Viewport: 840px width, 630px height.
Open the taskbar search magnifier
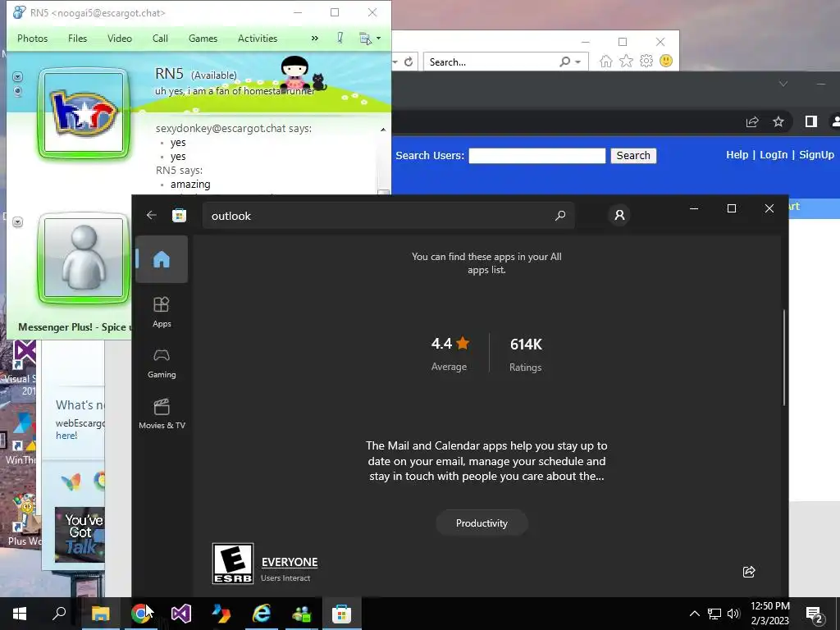point(59,614)
